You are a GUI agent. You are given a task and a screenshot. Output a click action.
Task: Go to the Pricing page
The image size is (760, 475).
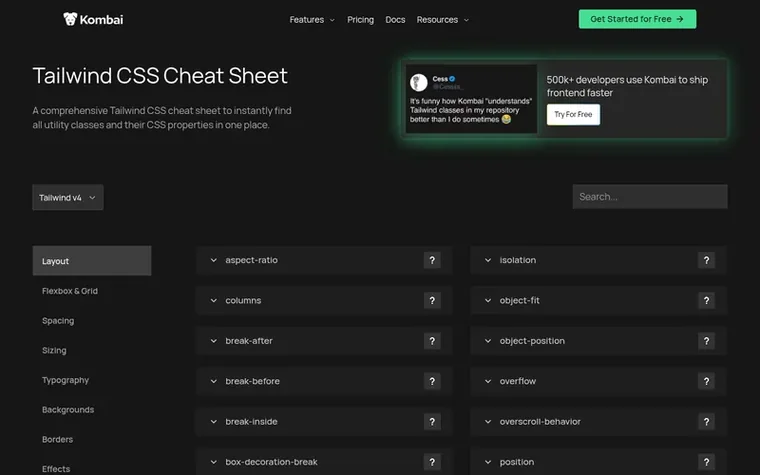(361, 20)
